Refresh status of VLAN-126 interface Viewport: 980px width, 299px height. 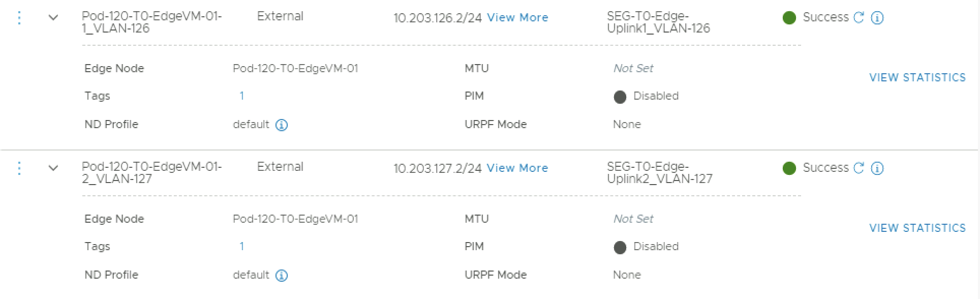(x=859, y=18)
